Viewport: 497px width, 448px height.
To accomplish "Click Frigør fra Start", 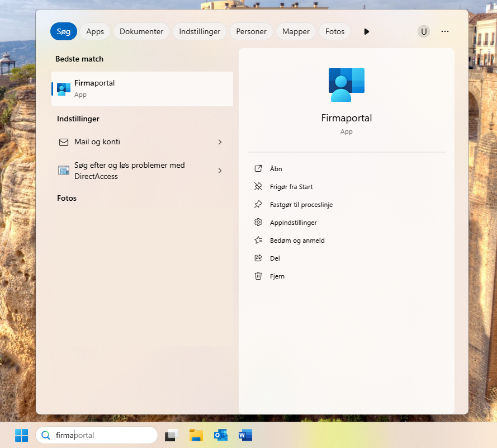I will [291, 187].
